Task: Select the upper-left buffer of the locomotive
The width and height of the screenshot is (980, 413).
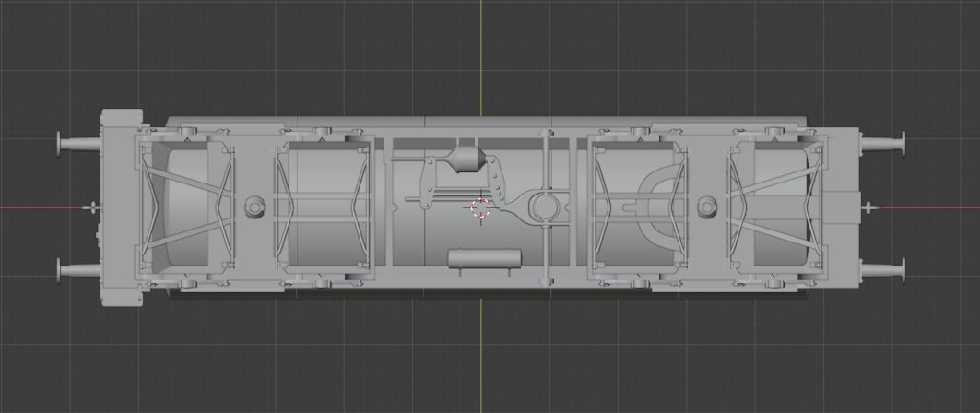Action: pos(79,145)
